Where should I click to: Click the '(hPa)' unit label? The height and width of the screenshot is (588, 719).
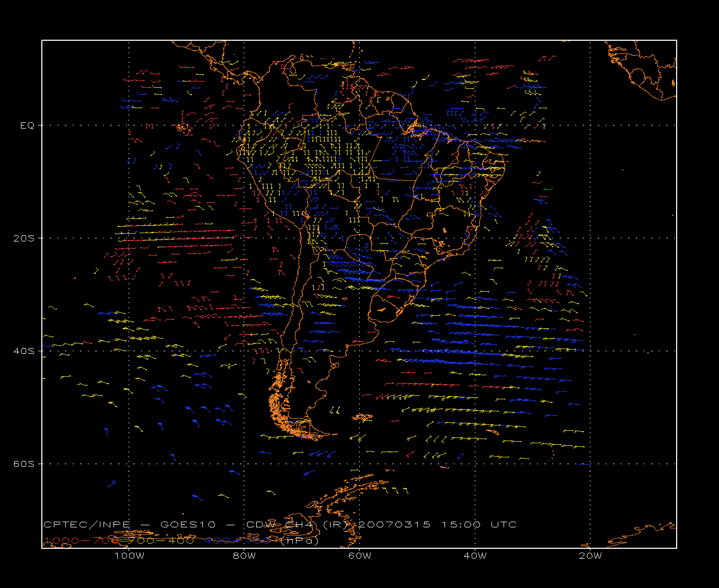pyautogui.click(x=300, y=540)
